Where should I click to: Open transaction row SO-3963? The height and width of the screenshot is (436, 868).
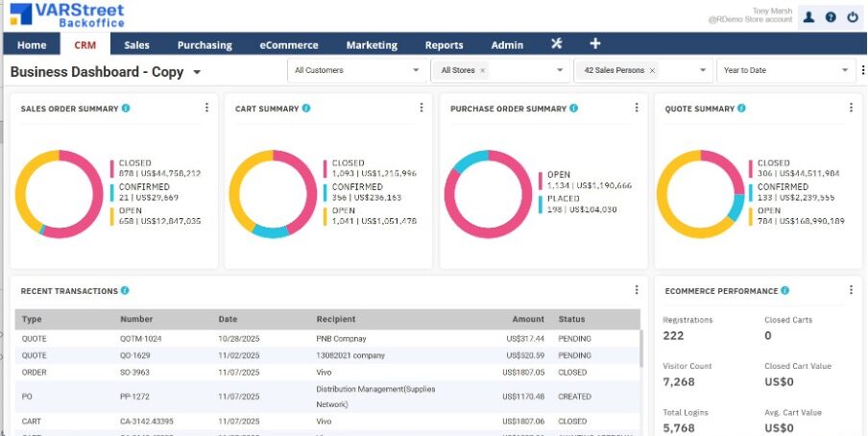134,372
